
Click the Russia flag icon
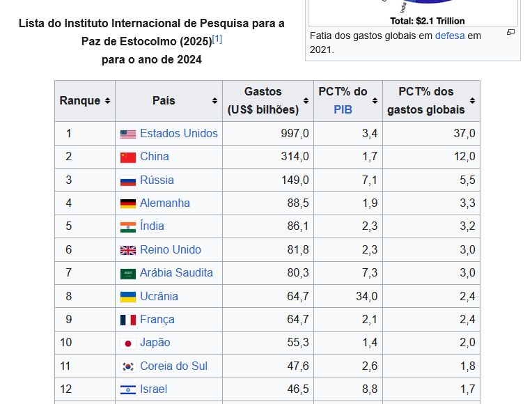click(128, 180)
